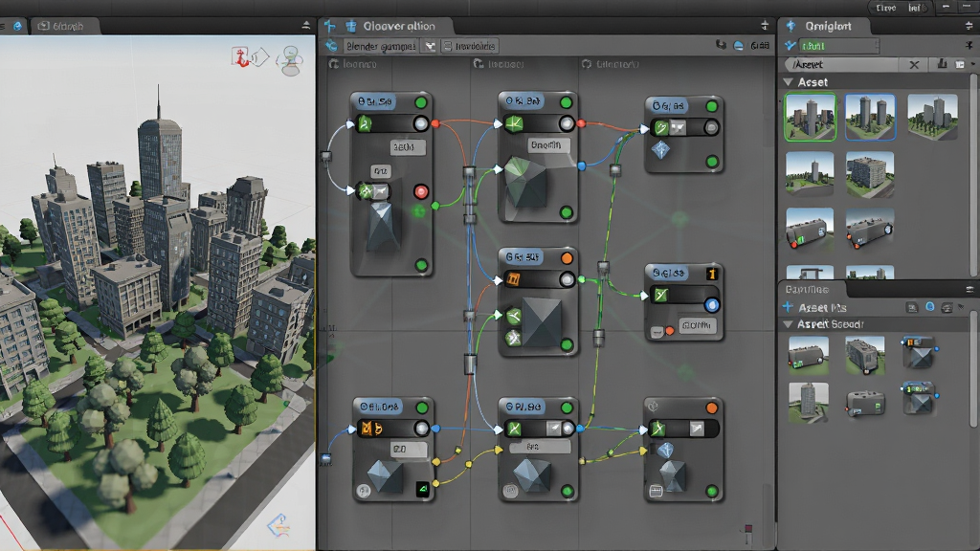Collapse the asset section below Azset Ms
The width and height of the screenshot is (980, 551).
(x=789, y=323)
